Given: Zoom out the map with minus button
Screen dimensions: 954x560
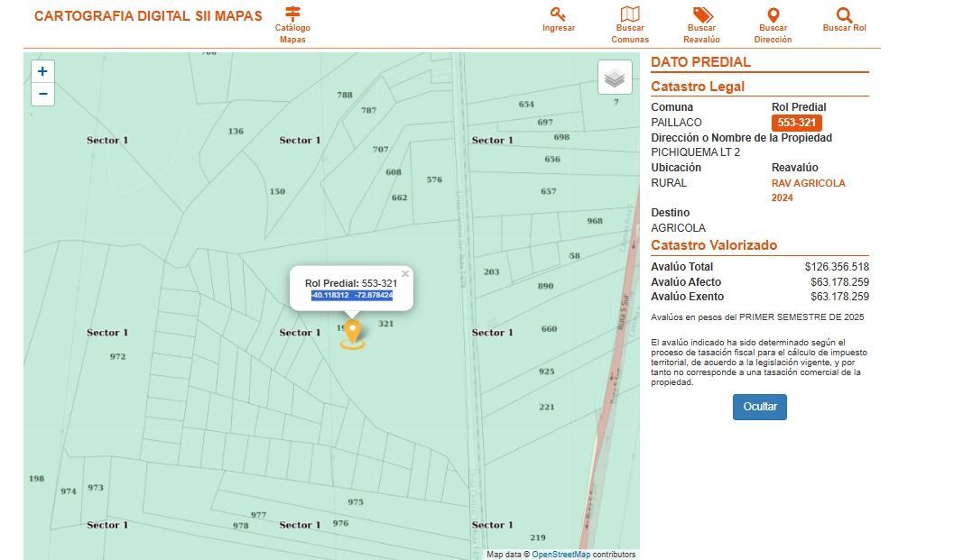Looking at the screenshot, I should 42,95.
